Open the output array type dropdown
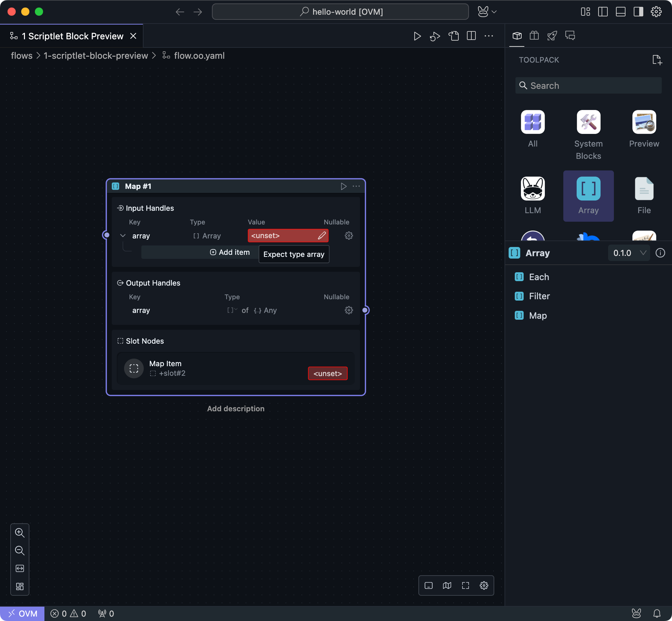The image size is (672, 621). [x=232, y=310]
